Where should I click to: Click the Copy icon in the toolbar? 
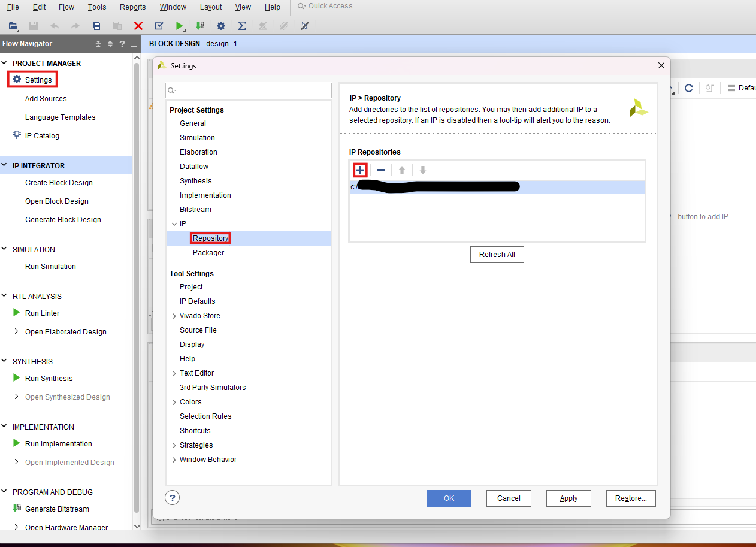(96, 26)
